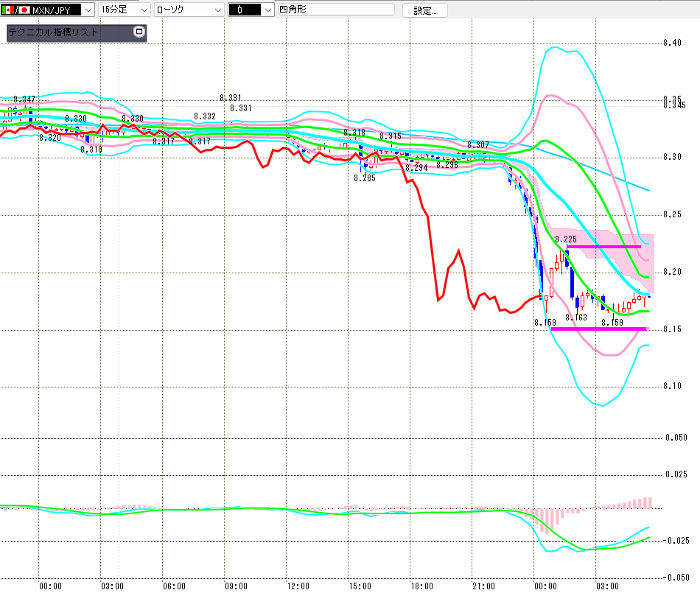Select the upper magenta line near 8.225
The height and width of the screenshot is (593, 700).
(x=597, y=246)
